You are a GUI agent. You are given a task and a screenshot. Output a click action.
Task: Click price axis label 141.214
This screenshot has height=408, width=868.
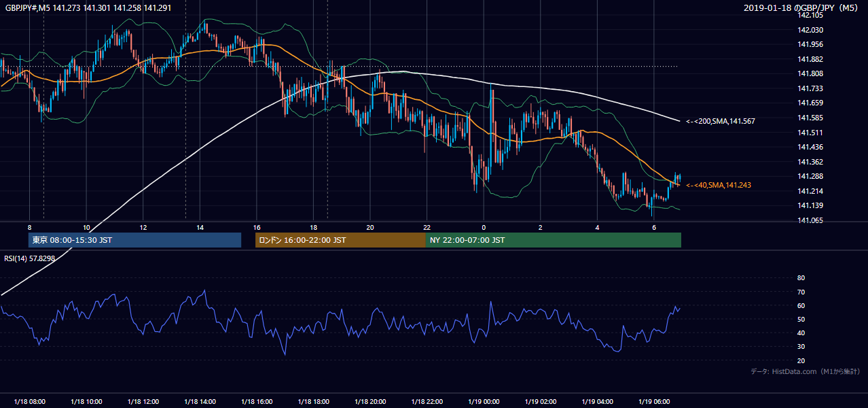(810, 191)
